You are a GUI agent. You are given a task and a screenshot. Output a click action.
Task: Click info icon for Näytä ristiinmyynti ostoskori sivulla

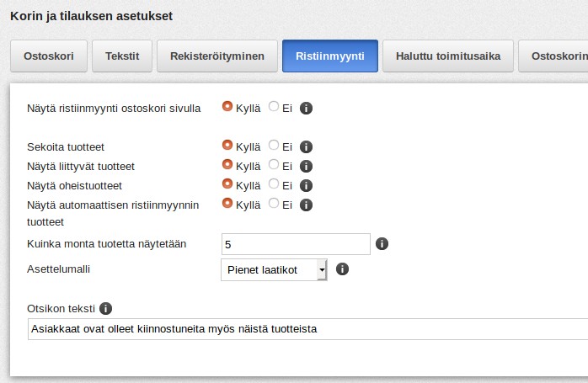[306, 109]
